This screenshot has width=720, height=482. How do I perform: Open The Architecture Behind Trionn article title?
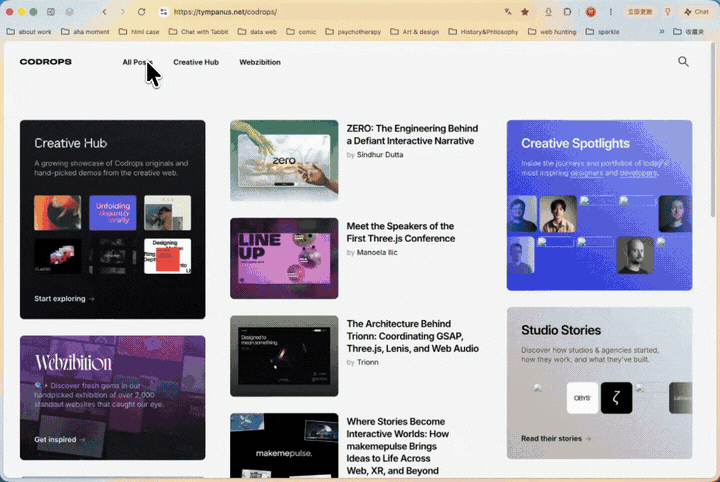(x=412, y=336)
